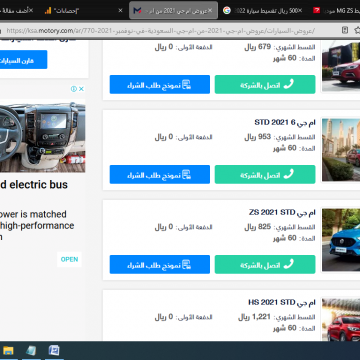Open purchase request form for ZS 2021 STD

point(160,264)
